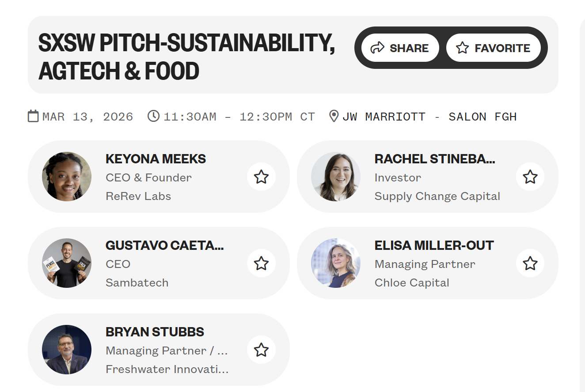Click the calendar icon beside the date
The height and width of the screenshot is (392, 585).
[33, 116]
